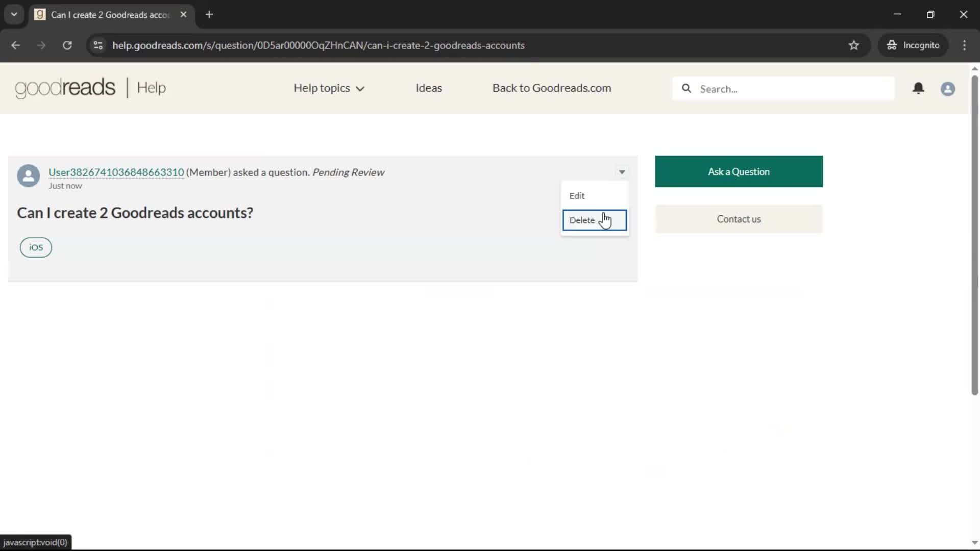Open a new browser tab
This screenshot has width=980, height=551.
tap(209, 14)
